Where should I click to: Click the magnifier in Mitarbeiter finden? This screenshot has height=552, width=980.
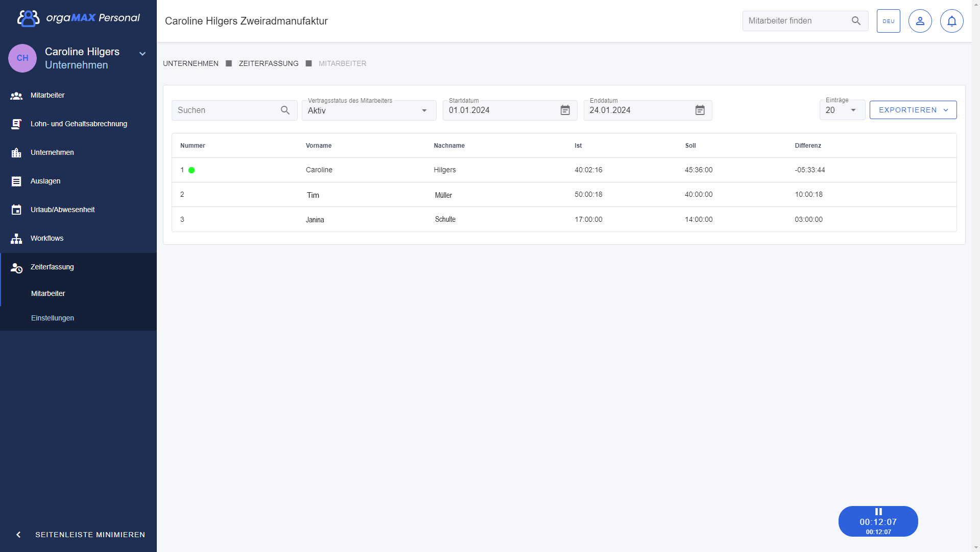[856, 21]
